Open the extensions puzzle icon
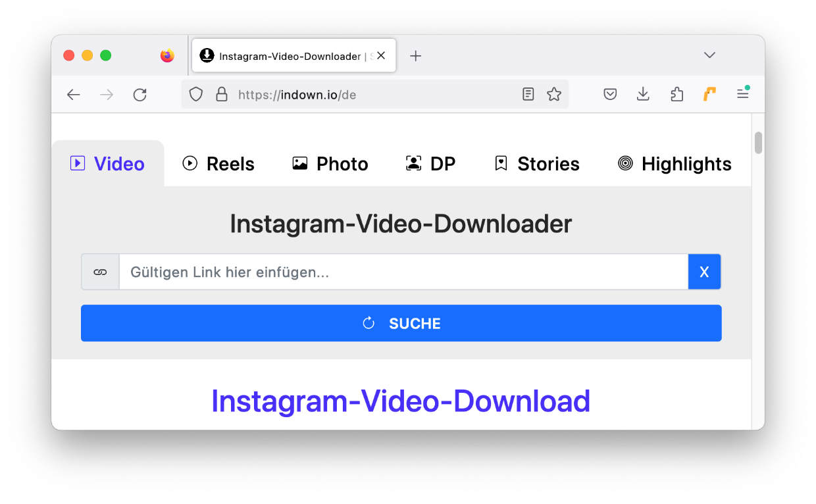816x504 pixels. 676,94
